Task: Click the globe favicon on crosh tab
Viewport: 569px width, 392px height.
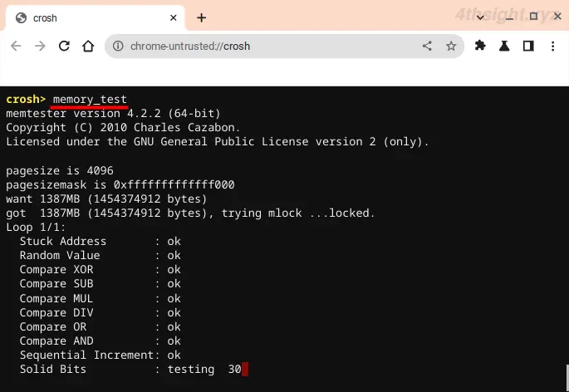Action: pyautogui.click(x=21, y=17)
